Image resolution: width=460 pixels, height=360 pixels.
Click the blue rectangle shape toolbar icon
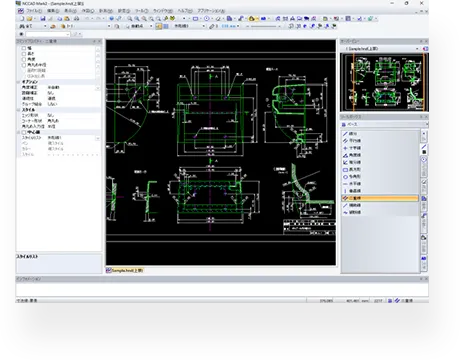pyautogui.click(x=195, y=19)
